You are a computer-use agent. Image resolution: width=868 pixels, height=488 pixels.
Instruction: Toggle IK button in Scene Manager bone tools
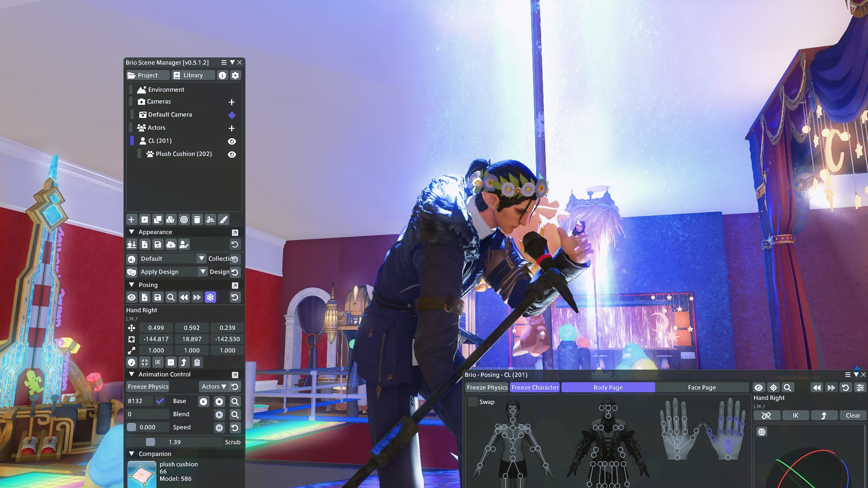pyautogui.click(x=158, y=362)
